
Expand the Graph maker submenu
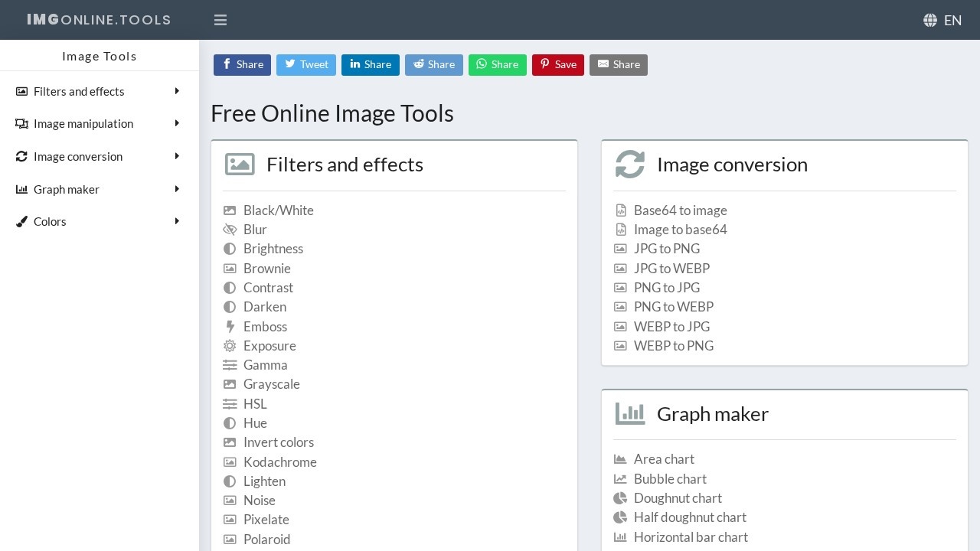177,189
